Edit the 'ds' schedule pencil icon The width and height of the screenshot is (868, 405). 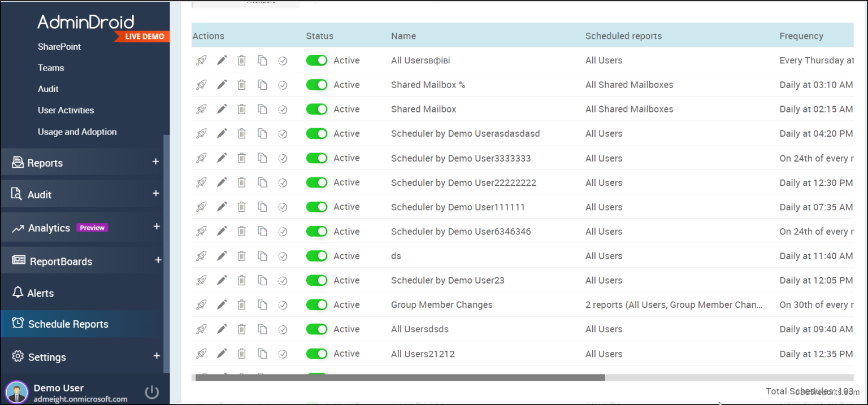click(x=222, y=256)
